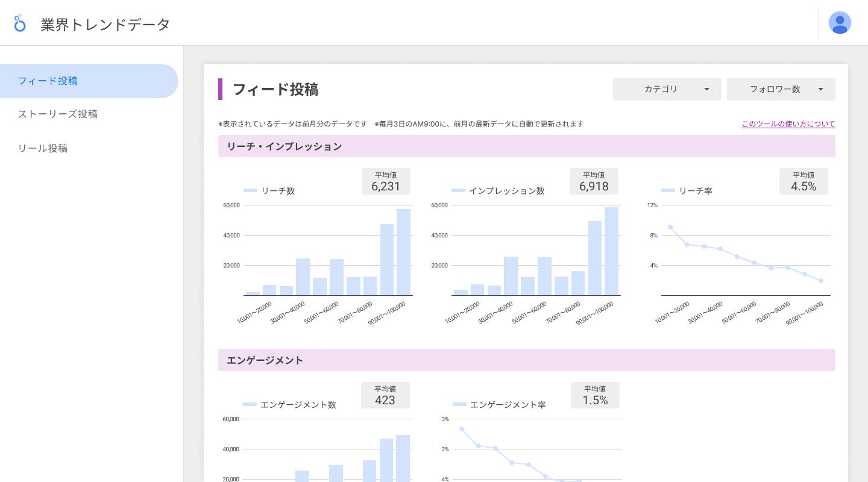Click the エンゲージメント率 legend label
Screen dimensions: 868x482
(508, 405)
